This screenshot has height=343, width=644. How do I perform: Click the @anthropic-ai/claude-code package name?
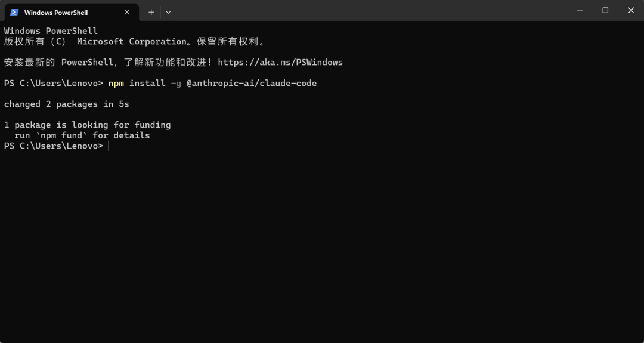(252, 84)
